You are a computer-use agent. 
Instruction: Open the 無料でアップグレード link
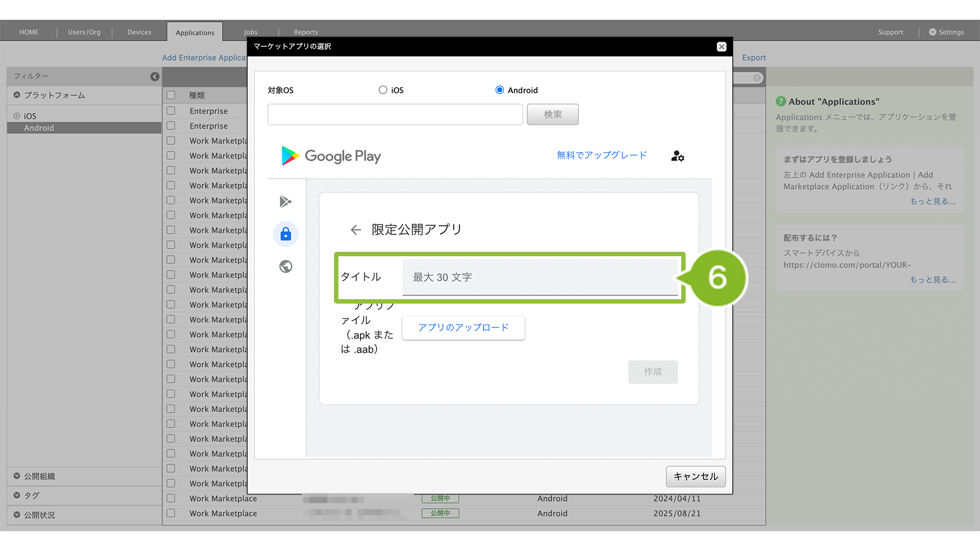[601, 155]
